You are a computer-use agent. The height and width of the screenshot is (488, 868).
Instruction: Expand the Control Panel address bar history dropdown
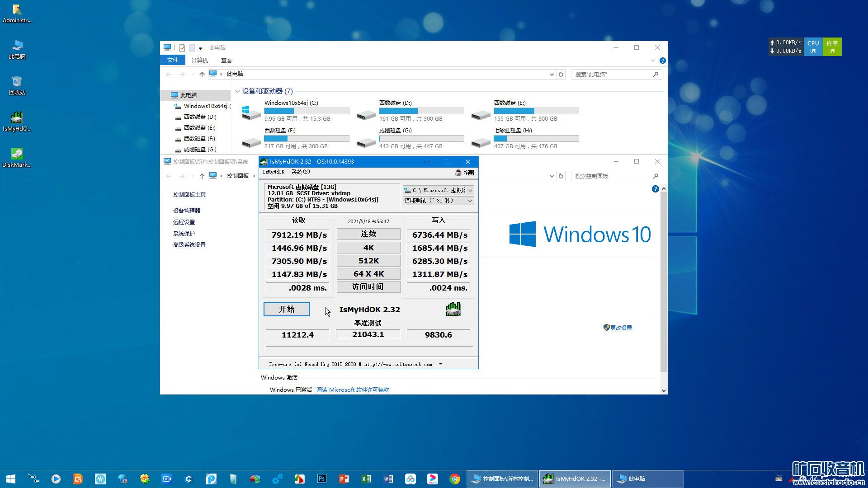pyautogui.click(x=552, y=176)
